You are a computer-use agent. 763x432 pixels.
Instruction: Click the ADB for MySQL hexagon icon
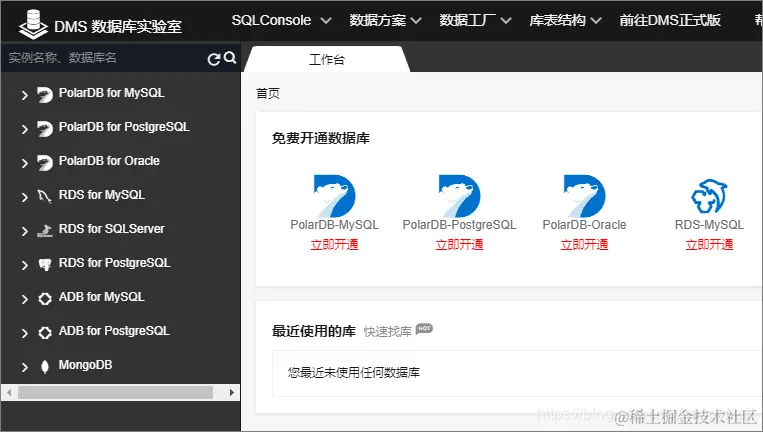tap(45, 299)
